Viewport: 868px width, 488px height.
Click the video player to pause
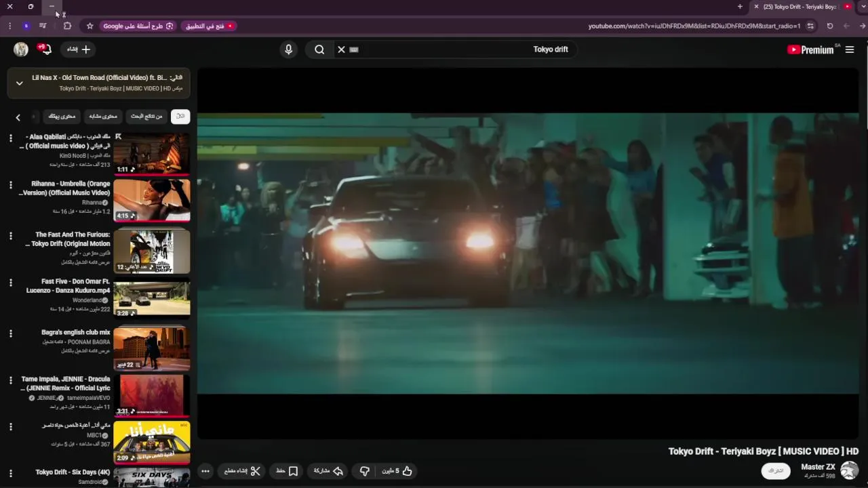click(528, 253)
